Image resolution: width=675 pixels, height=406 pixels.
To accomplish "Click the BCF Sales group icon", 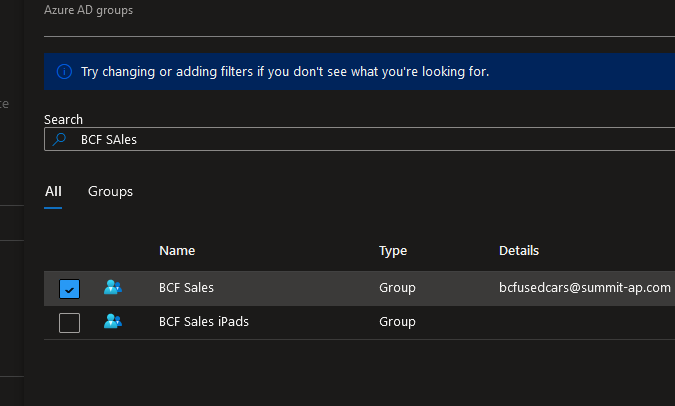I will coord(113,287).
